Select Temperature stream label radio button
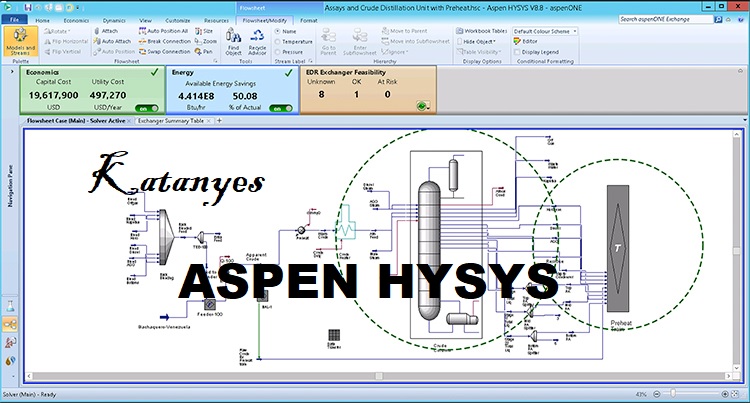Image resolution: width=750 pixels, height=403 pixels. pyautogui.click(x=277, y=42)
